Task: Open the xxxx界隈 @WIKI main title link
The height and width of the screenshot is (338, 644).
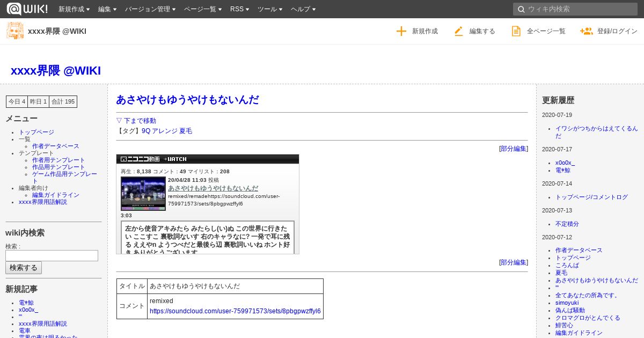Action: 56,71
